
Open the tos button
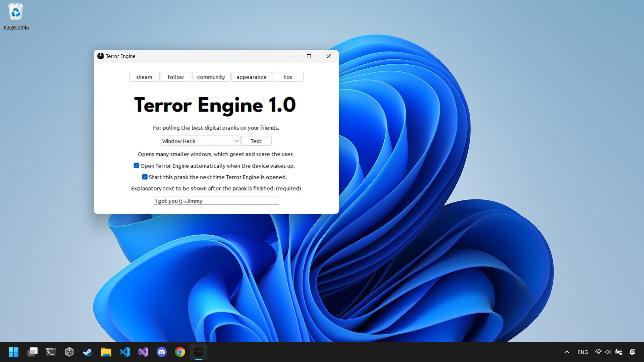click(288, 77)
